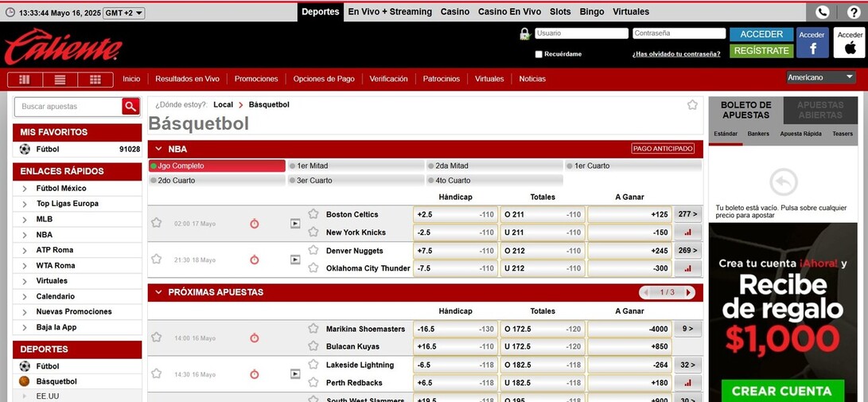868x402 pixels.
Task: Favorite the Marikina Shoemasters star
Action: [x=313, y=328]
